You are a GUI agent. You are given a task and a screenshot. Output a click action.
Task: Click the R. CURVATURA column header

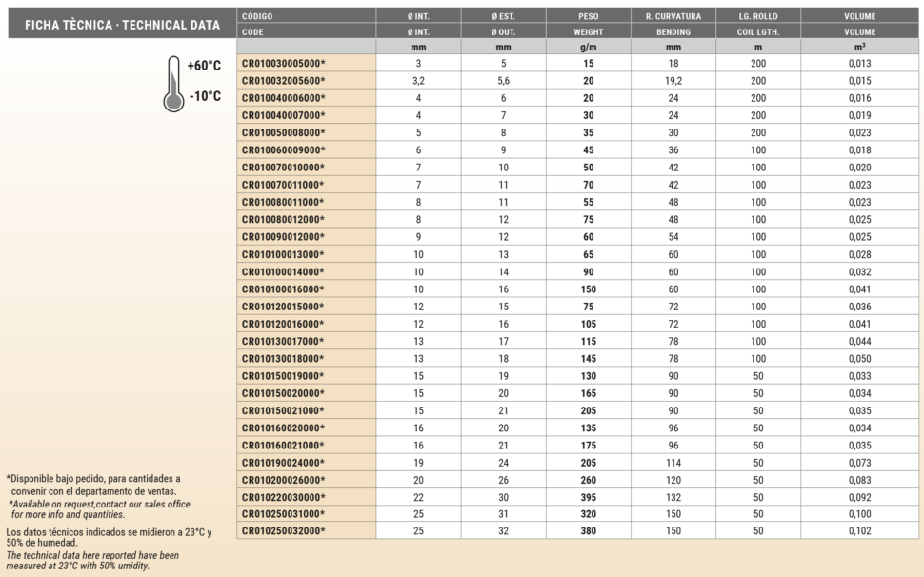tap(673, 16)
